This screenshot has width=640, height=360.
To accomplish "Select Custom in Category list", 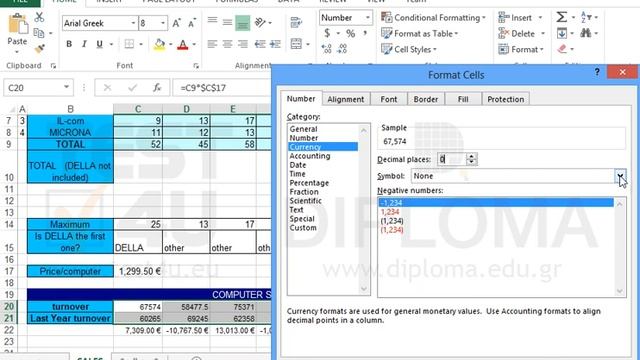I will pos(303,228).
